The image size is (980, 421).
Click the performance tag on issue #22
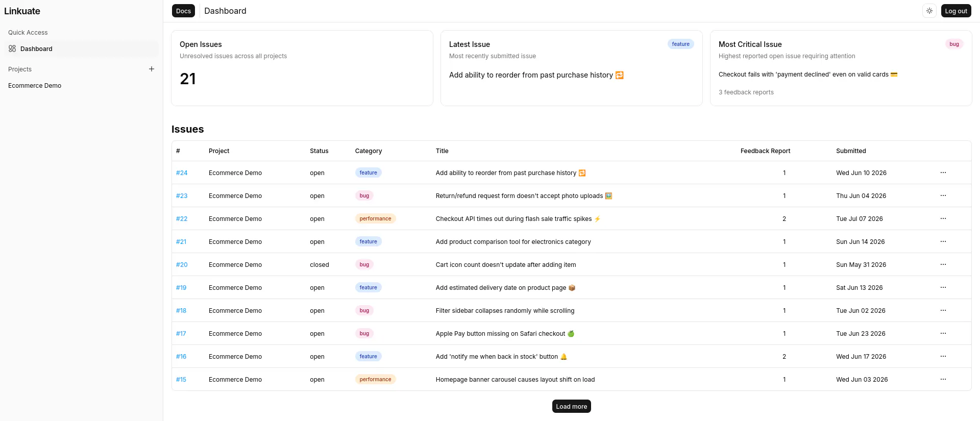coord(375,218)
